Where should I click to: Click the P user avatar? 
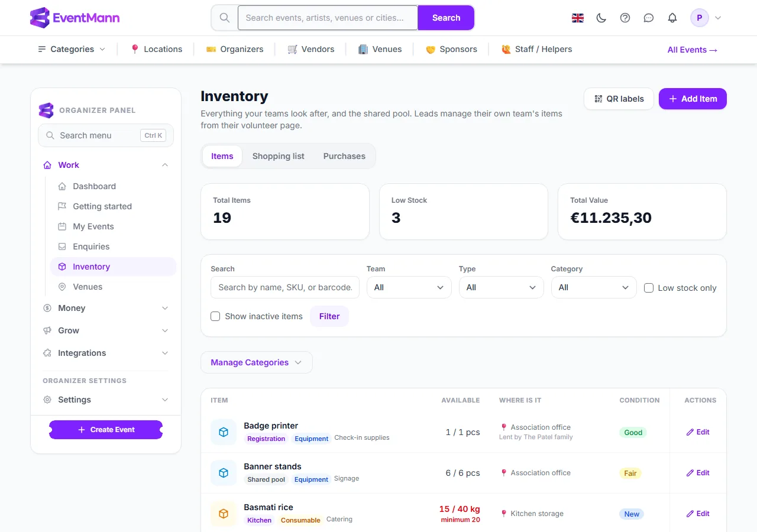pos(700,18)
